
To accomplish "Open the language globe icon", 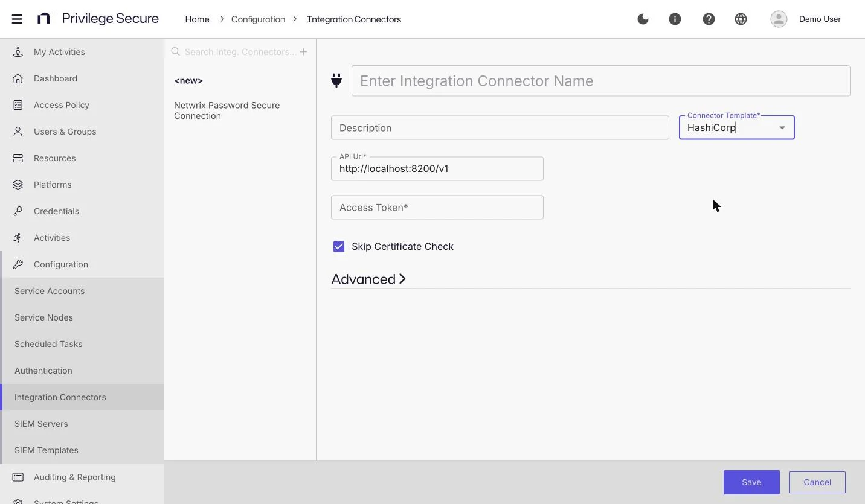I will (x=741, y=19).
